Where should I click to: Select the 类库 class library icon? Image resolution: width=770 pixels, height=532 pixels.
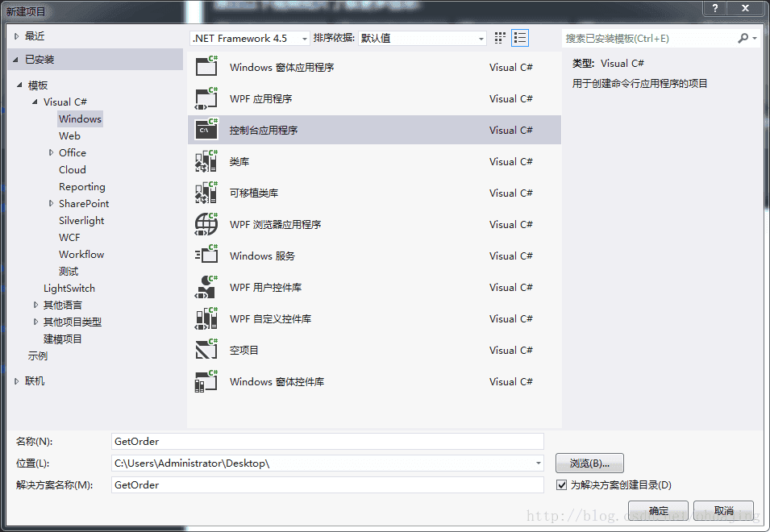(x=206, y=161)
